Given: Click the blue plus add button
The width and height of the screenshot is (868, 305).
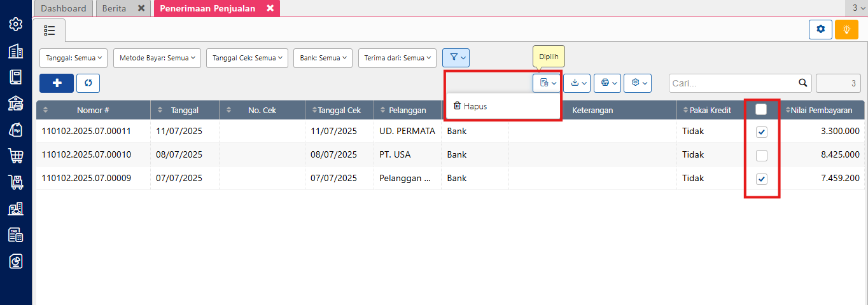Looking at the screenshot, I should [57, 83].
